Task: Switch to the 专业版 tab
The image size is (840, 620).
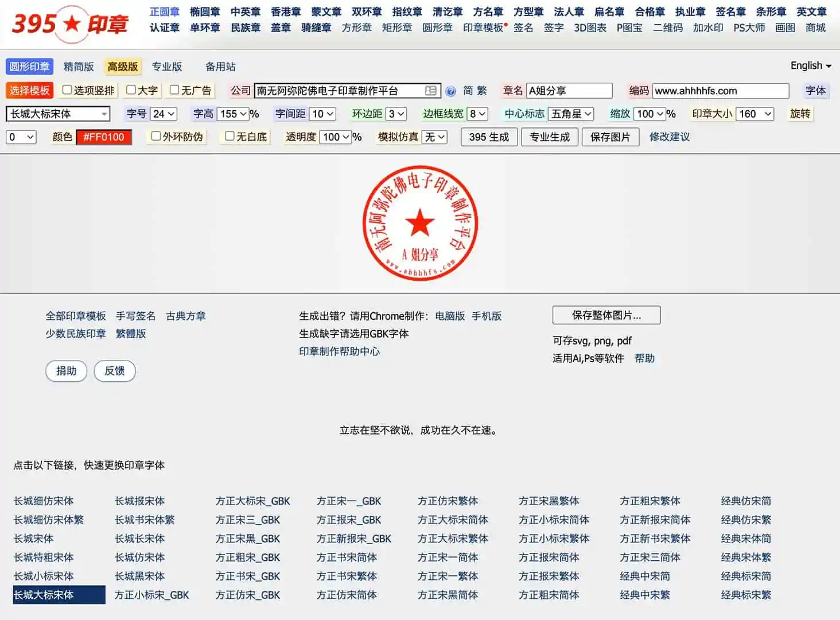Action: coord(166,66)
